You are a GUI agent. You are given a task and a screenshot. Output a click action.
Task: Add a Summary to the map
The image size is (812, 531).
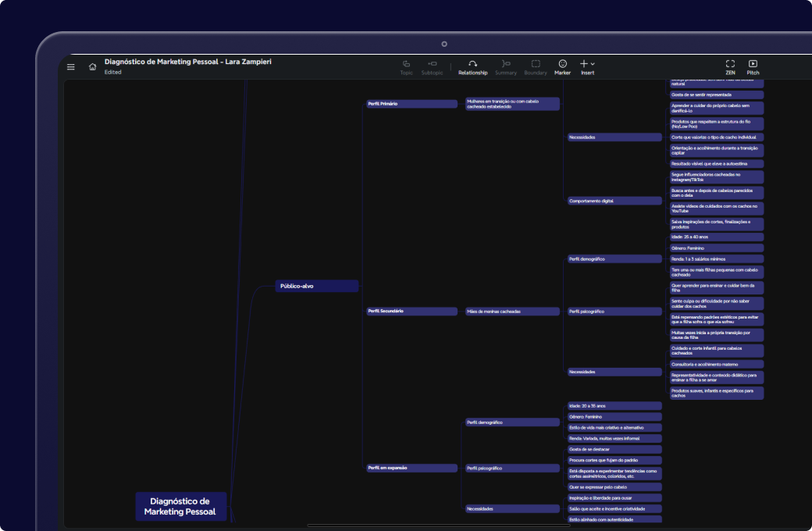[x=506, y=66]
